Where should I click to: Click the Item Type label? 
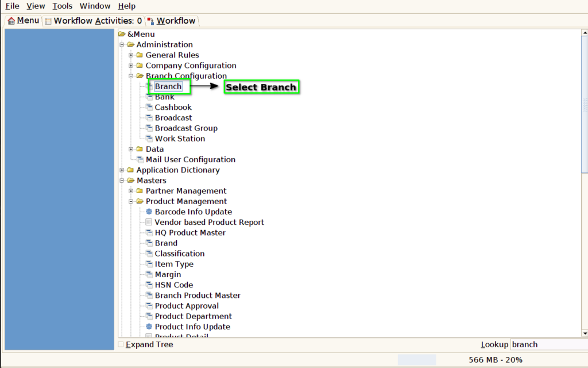pyautogui.click(x=175, y=264)
